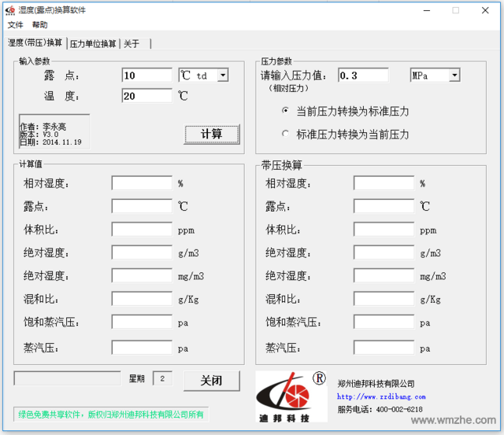The height and width of the screenshot is (435, 504).
Task: Click the 郑州迪邦科技有限公司 company name
Action: click(376, 384)
